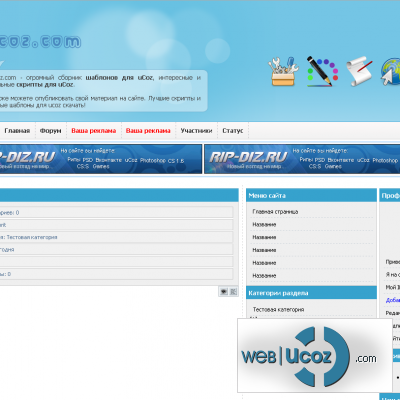Click the right RIP-DIZ.RU banner
This screenshot has width=400, height=400.
pos(302,159)
